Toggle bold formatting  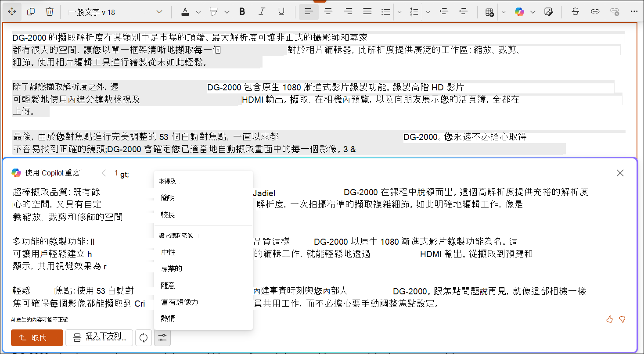pos(242,12)
